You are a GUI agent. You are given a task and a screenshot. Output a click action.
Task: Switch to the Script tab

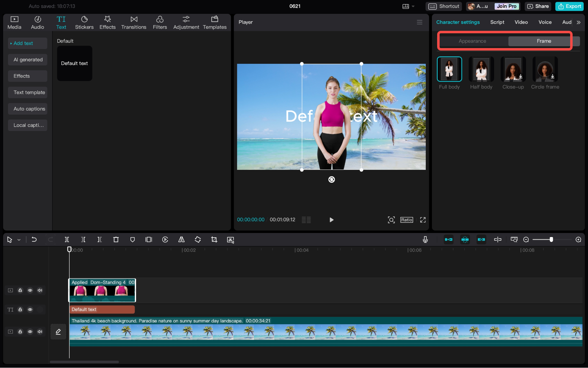497,22
